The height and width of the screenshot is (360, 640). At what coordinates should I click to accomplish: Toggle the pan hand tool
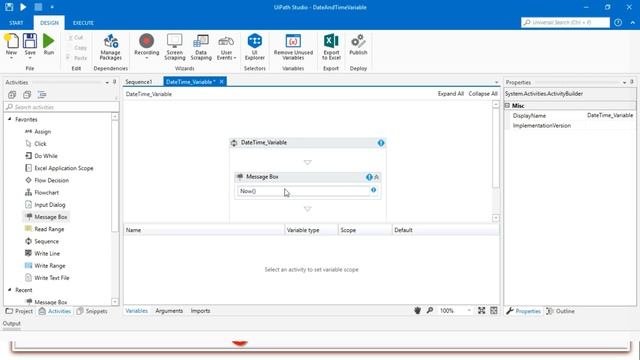click(x=417, y=311)
